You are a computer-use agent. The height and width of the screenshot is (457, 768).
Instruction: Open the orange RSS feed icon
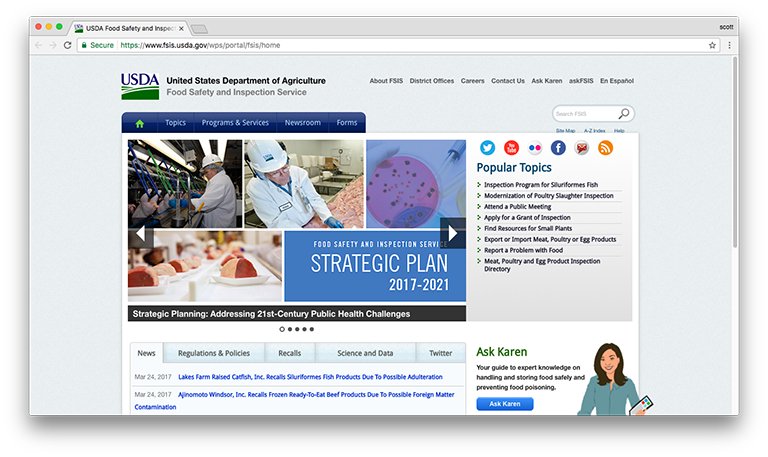[605, 147]
